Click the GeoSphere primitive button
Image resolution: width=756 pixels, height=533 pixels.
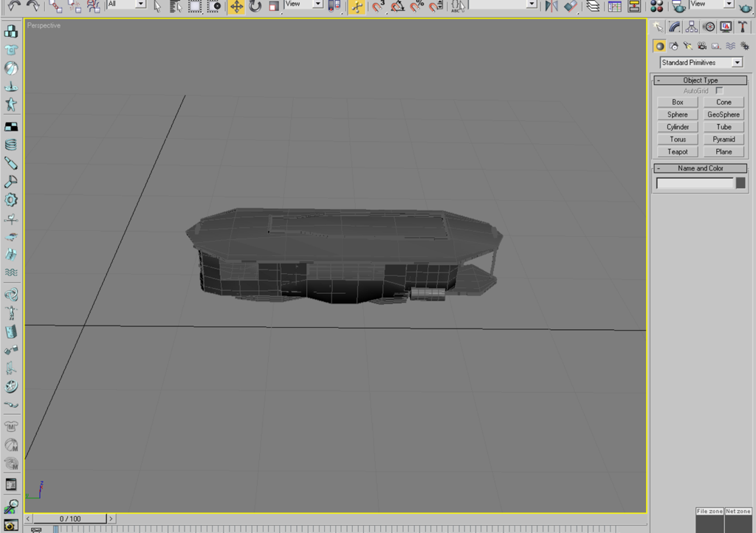pos(724,115)
